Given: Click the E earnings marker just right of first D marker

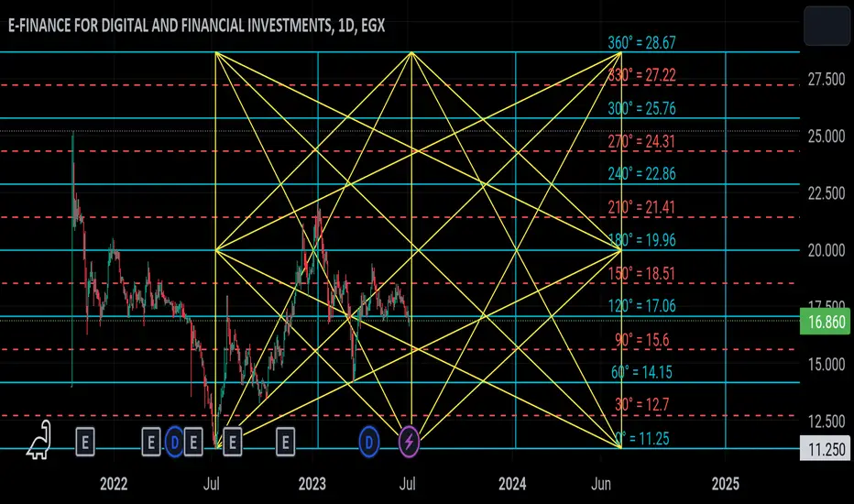Looking at the screenshot, I should click(x=193, y=442).
